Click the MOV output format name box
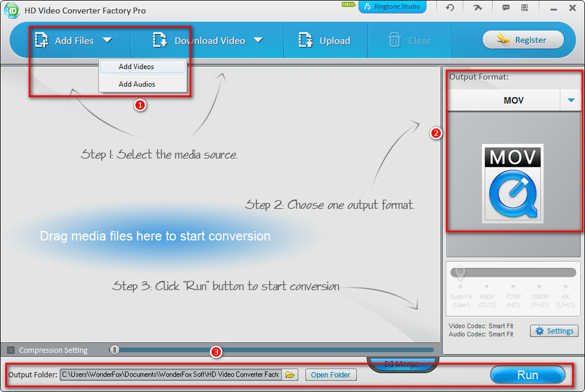The height and width of the screenshot is (392, 585). pyautogui.click(x=504, y=100)
